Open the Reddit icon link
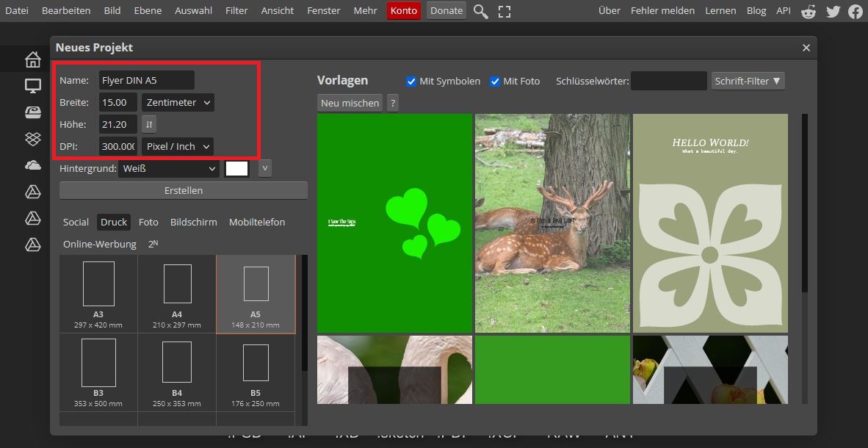This screenshot has width=868, height=448. click(x=809, y=11)
